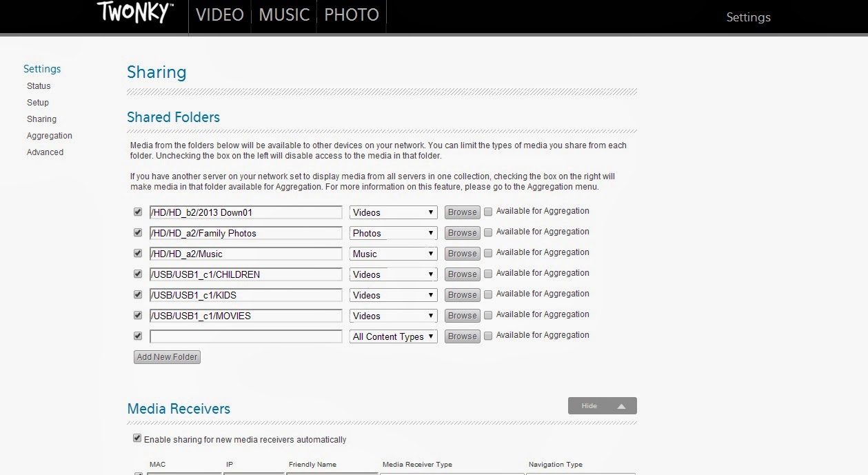
Task: Uncheck sharing for KIDS folder
Action: tap(138, 294)
